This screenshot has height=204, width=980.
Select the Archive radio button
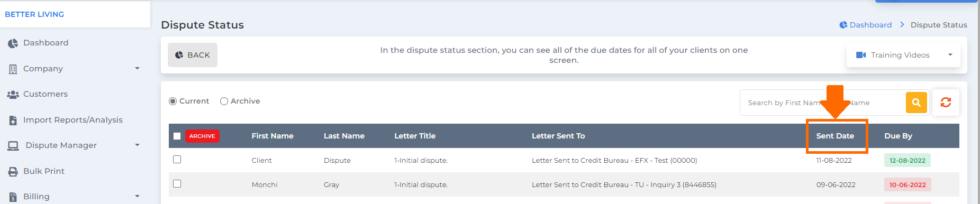click(224, 101)
